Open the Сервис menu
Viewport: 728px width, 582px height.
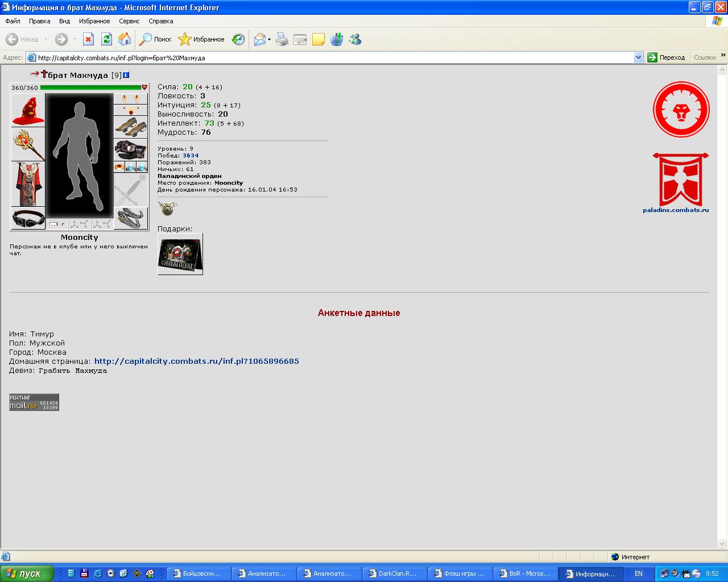point(129,21)
